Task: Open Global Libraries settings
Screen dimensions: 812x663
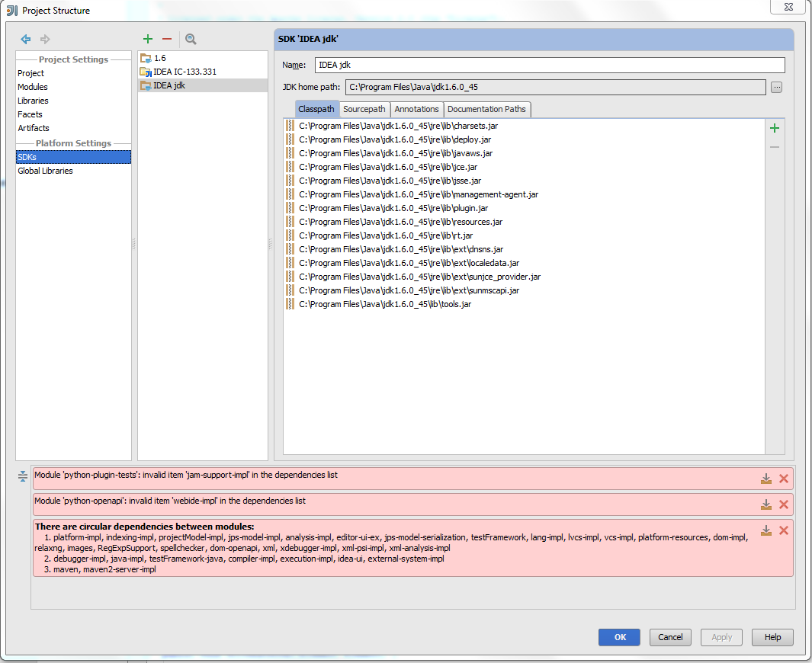Action: tap(46, 171)
